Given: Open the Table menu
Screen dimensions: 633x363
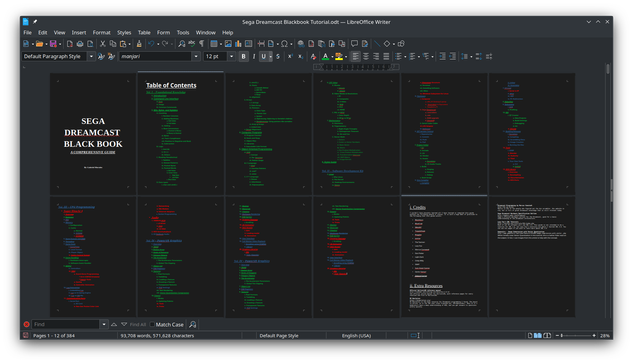Looking at the screenshot, I should click(x=144, y=33).
